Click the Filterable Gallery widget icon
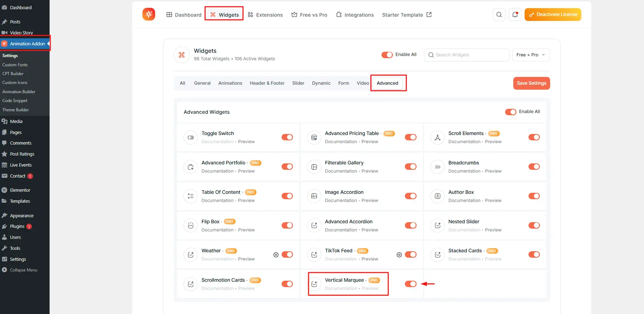The image size is (644, 314). pos(314,167)
